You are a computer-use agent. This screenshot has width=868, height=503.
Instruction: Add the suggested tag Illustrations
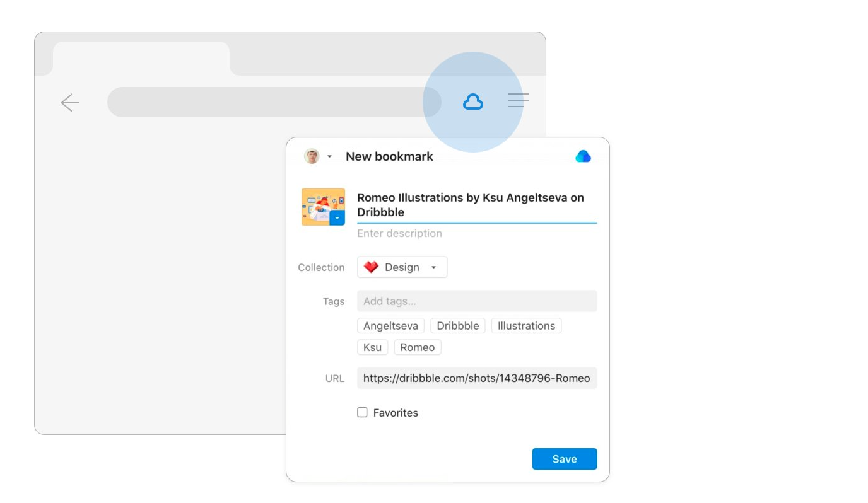coord(526,326)
